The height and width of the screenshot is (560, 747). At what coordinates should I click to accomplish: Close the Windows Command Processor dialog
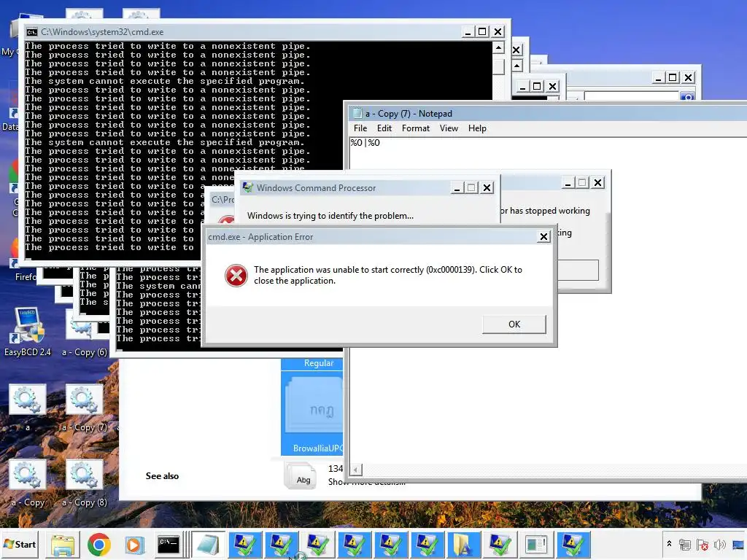tap(487, 188)
